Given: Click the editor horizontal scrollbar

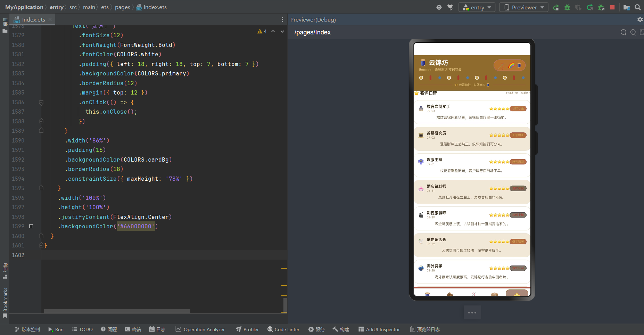Looking at the screenshot, I should [117, 311].
